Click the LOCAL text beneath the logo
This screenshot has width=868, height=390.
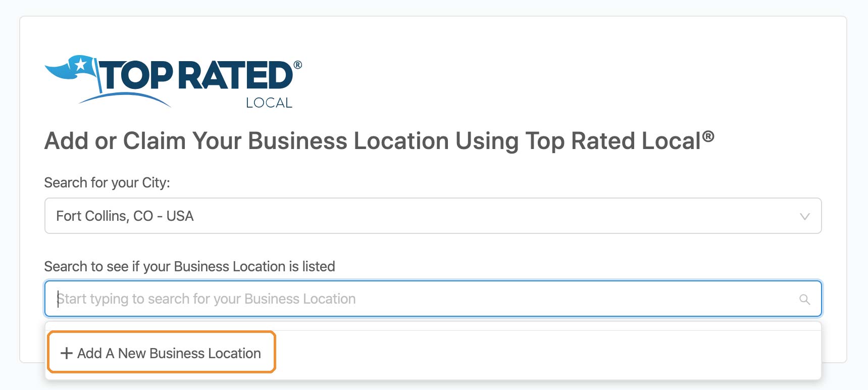[269, 103]
